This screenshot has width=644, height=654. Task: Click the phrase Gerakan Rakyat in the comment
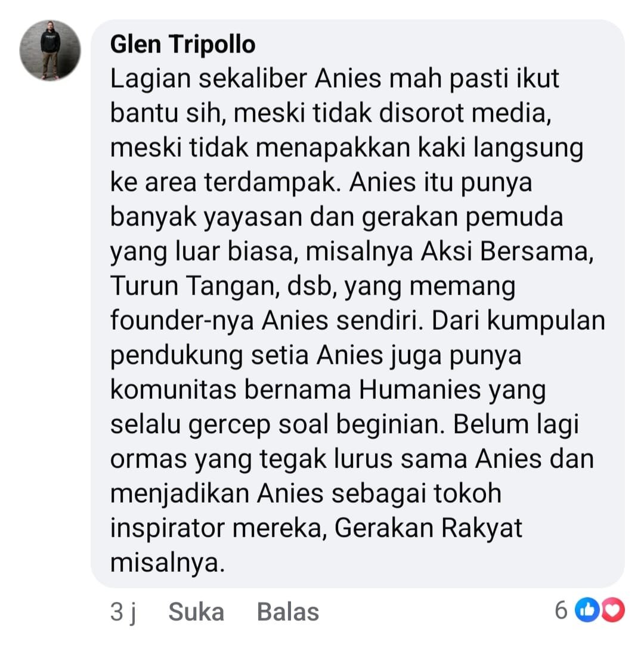(428, 528)
